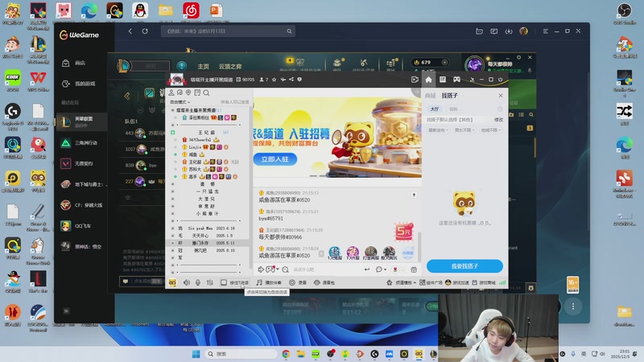Screen dimensions: 644x362
Task: Refresh WeGame page with reload icon
Action: coord(145,31)
